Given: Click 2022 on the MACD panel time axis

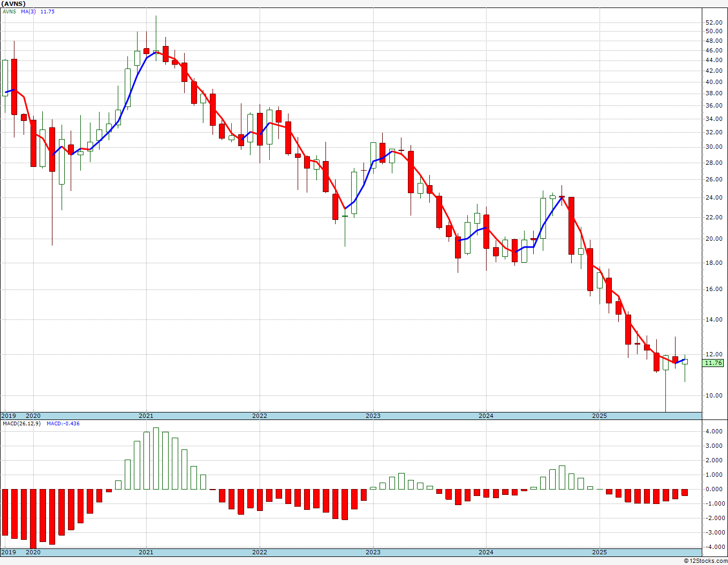Looking at the screenshot, I should (260, 552).
